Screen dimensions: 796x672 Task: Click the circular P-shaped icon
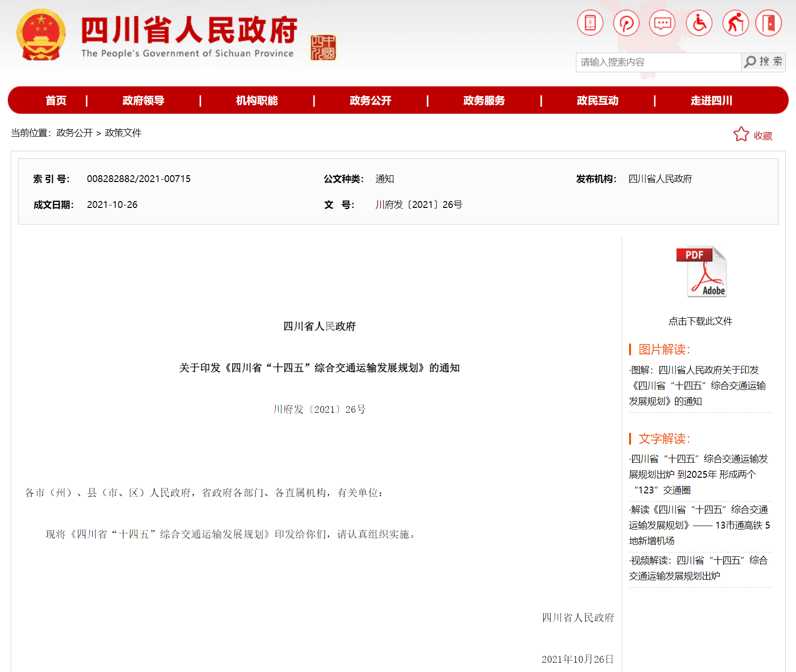626,23
